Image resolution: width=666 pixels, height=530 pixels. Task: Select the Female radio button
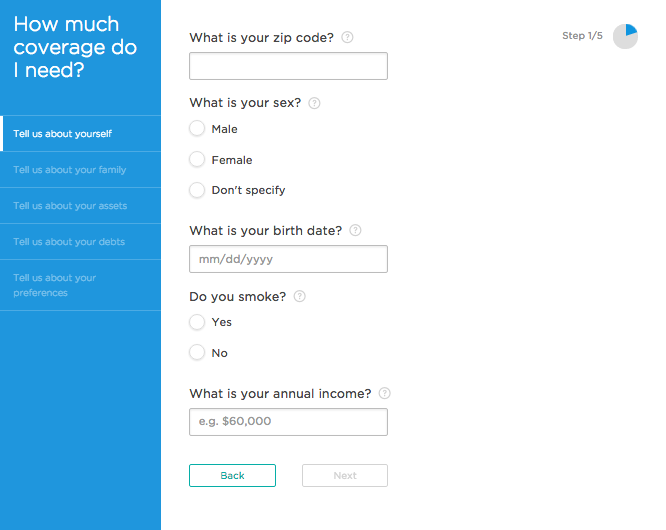tap(197, 160)
